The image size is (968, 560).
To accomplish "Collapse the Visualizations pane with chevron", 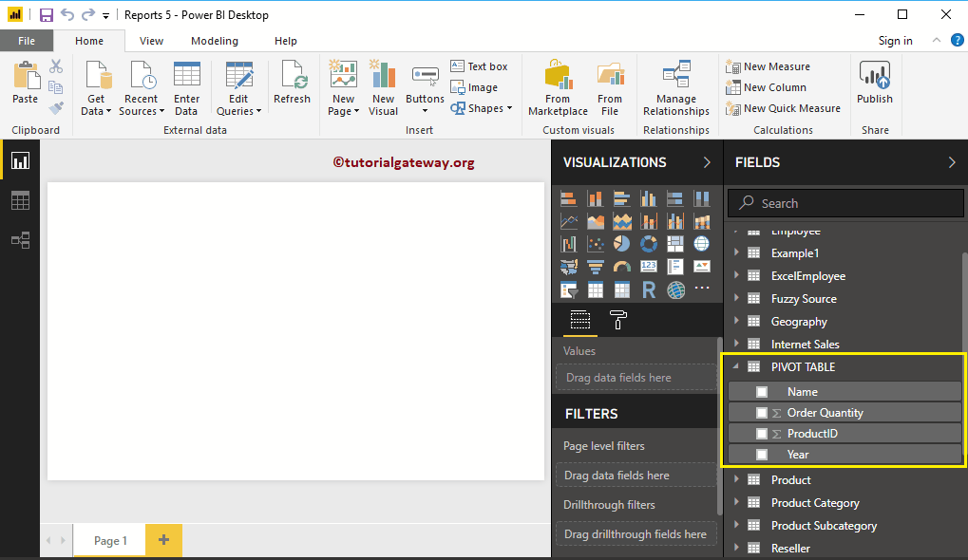I will pos(707,162).
